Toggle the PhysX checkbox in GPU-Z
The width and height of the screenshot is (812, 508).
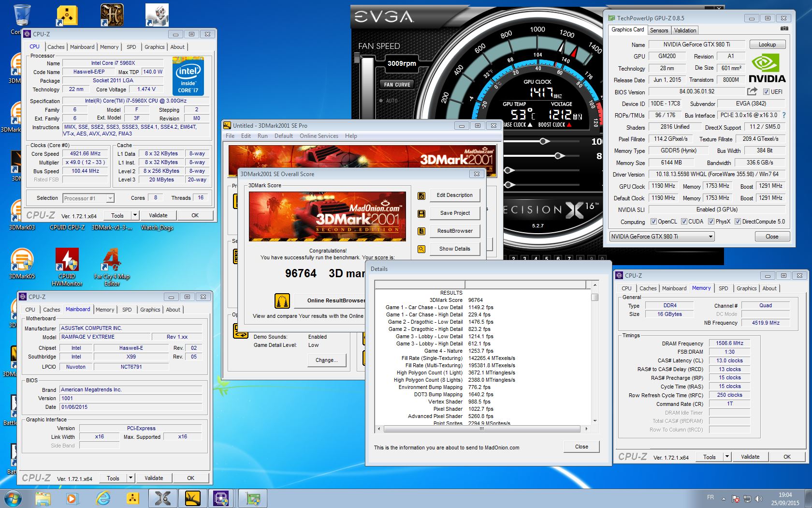(x=711, y=222)
